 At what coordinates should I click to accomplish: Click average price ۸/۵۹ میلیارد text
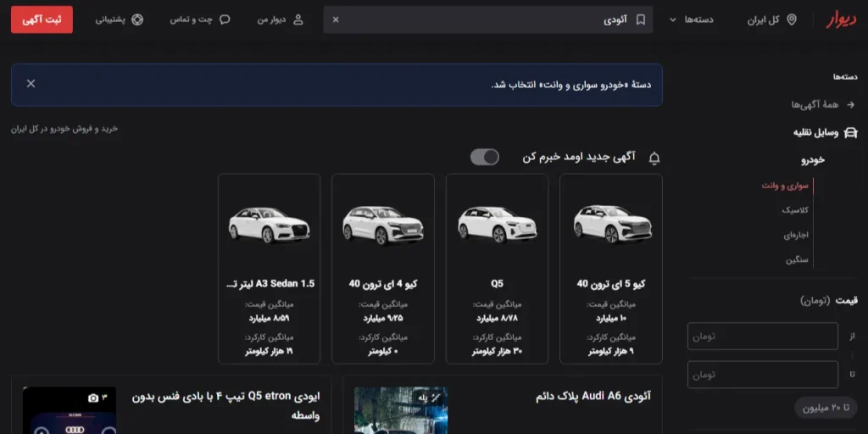point(269,319)
